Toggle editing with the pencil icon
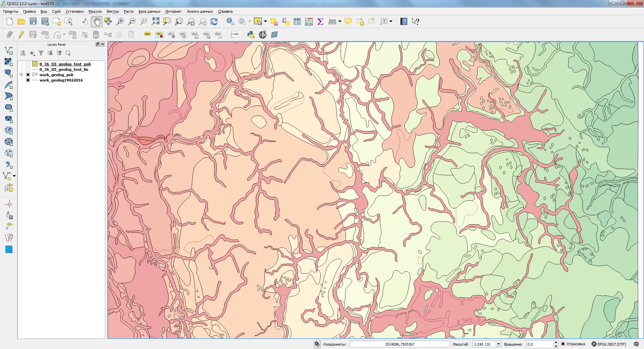This screenshot has width=644, height=349. [x=21, y=34]
